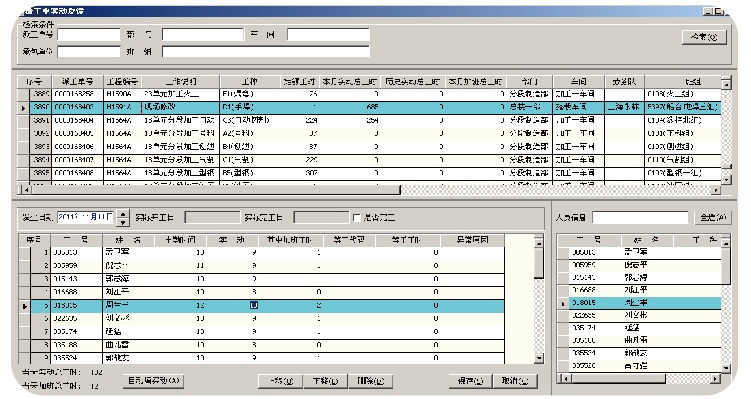Left arrow of the personnel list horizontal scrollbar
751x399 pixels.
(x=565, y=378)
